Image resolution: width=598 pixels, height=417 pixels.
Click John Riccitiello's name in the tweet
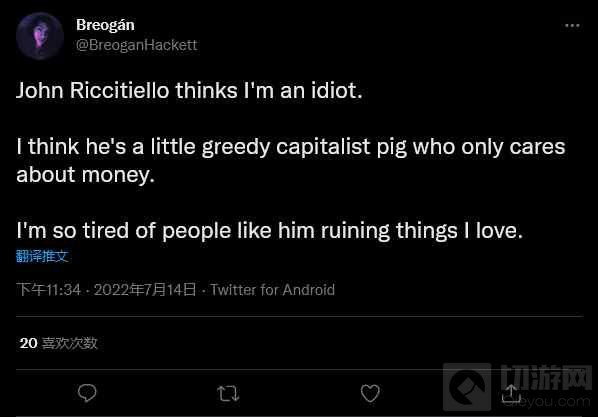(x=93, y=91)
